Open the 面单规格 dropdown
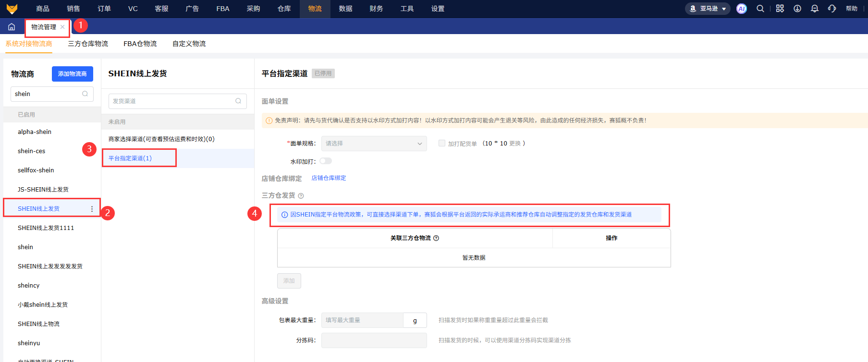This screenshot has width=868, height=362. tap(374, 144)
